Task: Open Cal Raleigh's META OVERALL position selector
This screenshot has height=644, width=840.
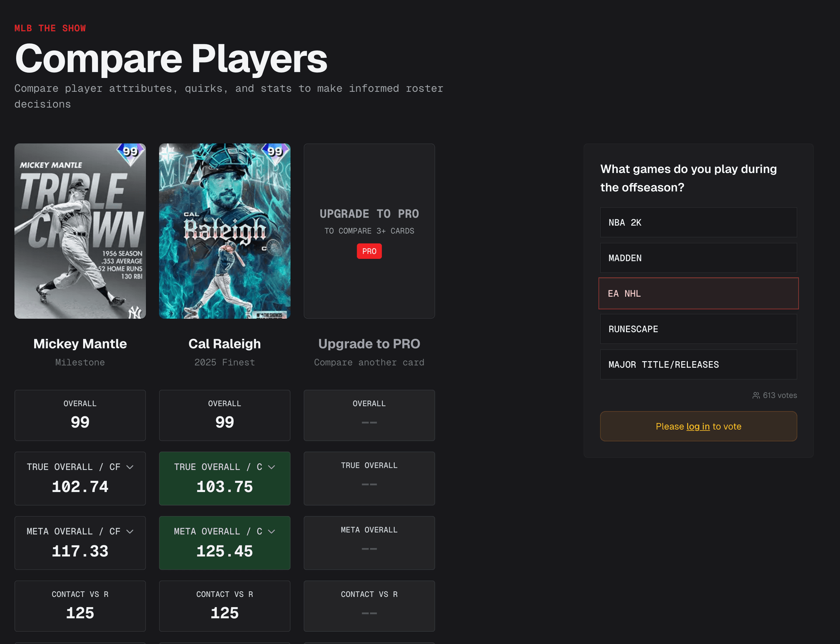Action: click(272, 531)
